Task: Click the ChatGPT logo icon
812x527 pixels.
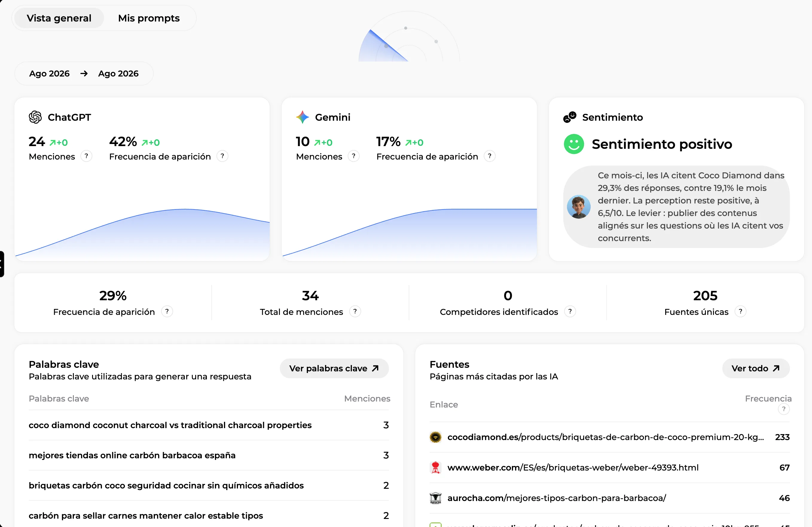Action: 35,117
